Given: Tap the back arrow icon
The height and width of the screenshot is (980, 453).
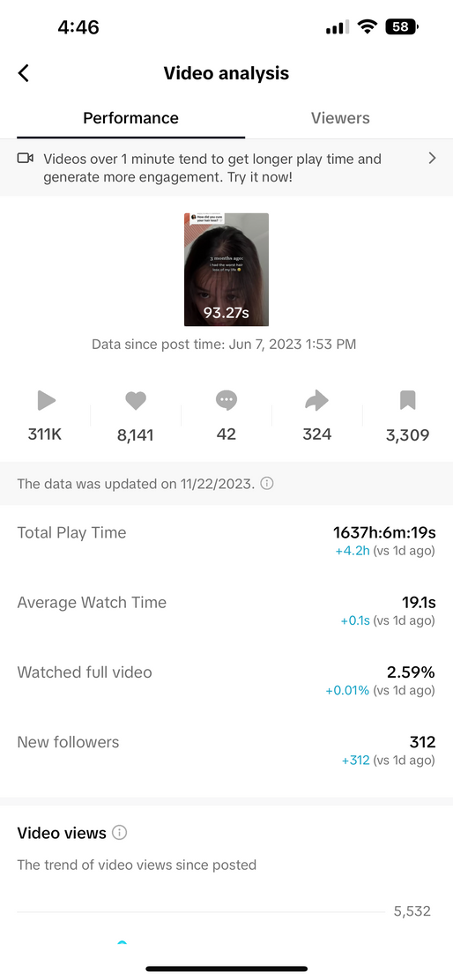Looking at the screenshot, I should pyautogui.click(x=23, y=73).
